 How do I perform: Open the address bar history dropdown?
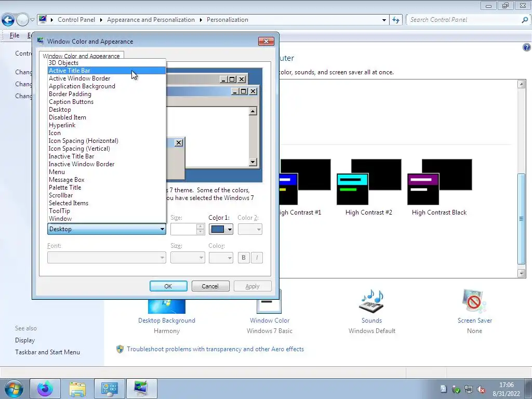[x=384, y=20]
